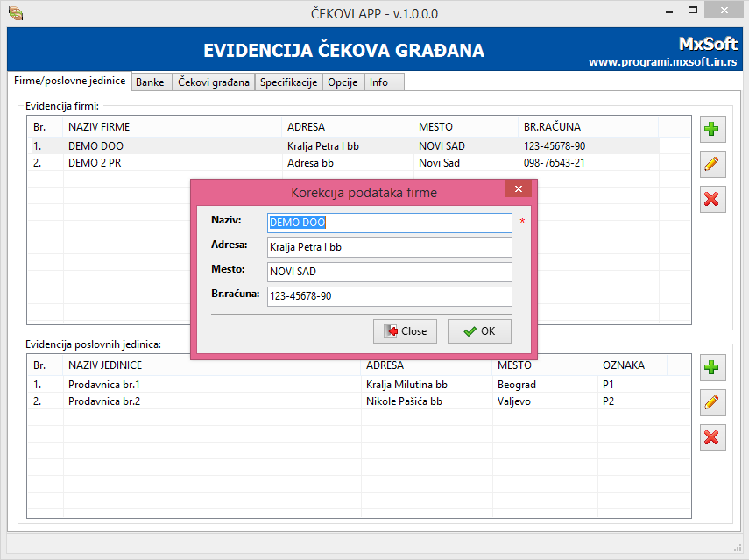Minimize the ČEKOVI APP window
Image resolution: width=749 pixels, height=560 pixels.
coord(669,11)
